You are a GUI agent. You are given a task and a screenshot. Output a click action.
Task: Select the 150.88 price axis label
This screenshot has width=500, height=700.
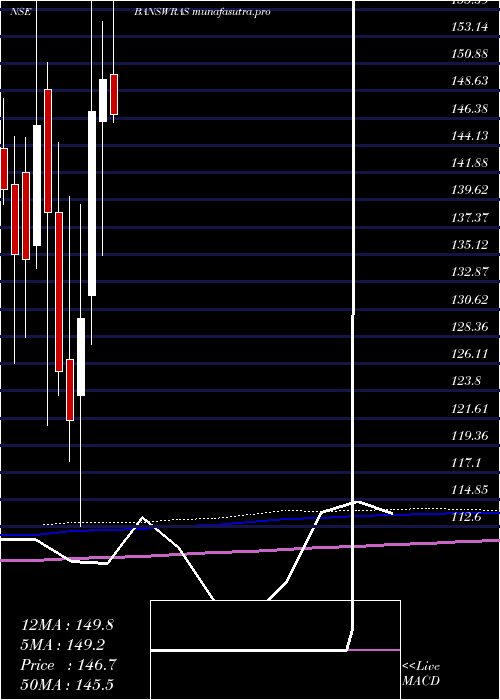(x=470, y=54)
